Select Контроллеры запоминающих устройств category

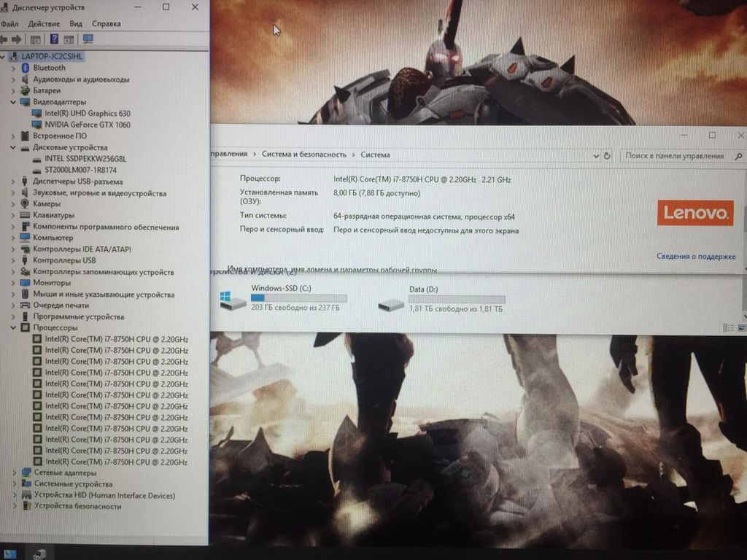coord(104,272)
